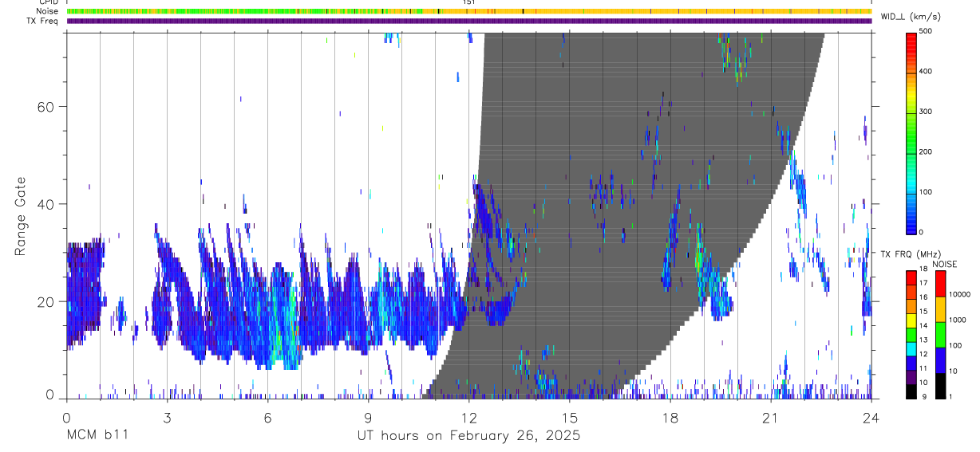Viewport: 980px width, 452px height.
Task: Click the 1000 label in NOISE legend
Action: coord(957,320)
